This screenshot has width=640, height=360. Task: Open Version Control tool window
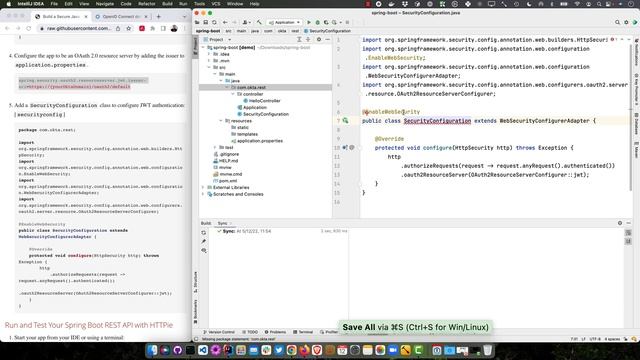[219, 332]
